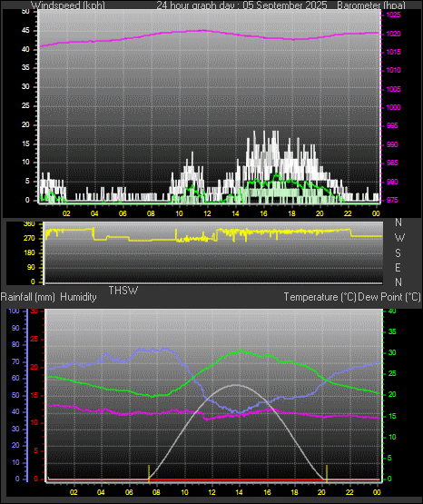The width and height of the screenshot is (423, 504).
Task: Click the yellow sunset marker near 20
Action: (327, 473)
